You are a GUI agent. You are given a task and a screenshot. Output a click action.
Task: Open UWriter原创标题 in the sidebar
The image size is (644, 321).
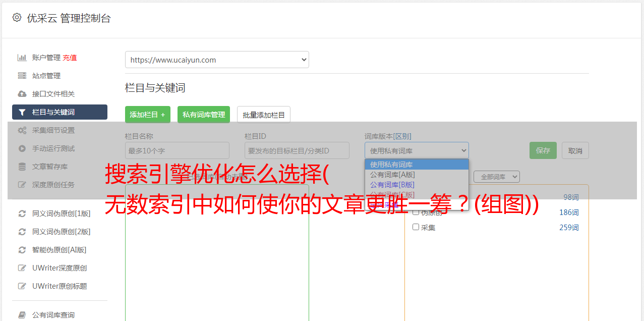pos(60,286)
